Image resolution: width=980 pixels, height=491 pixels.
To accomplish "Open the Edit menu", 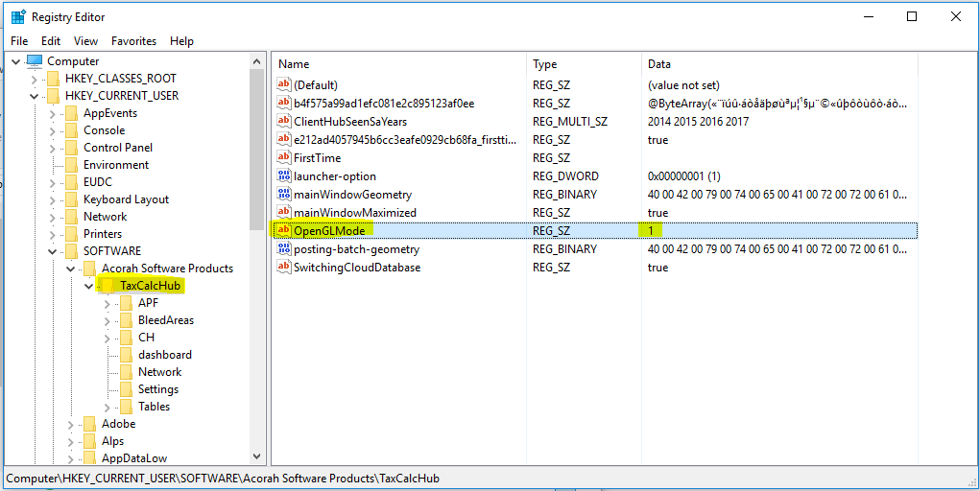I will click(51, 41).
